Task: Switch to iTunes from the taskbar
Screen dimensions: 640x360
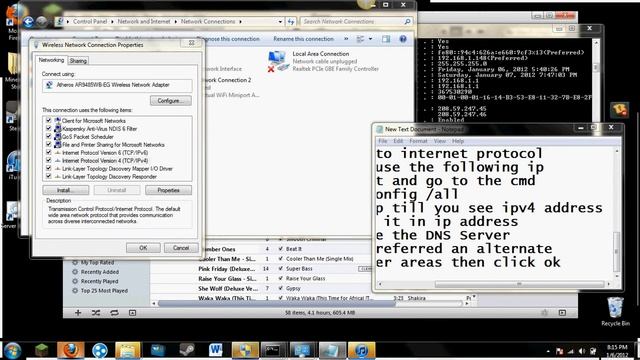Action: pos(361,350)
